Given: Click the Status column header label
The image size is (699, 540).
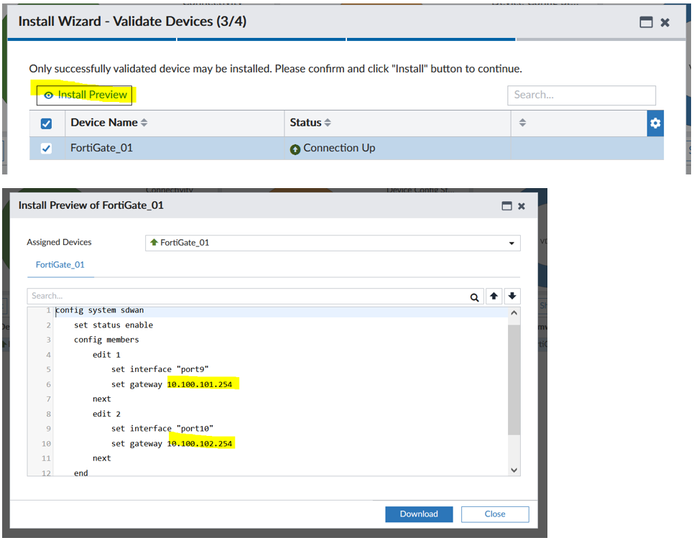Looking at the screenshot, I should (305, 123).
